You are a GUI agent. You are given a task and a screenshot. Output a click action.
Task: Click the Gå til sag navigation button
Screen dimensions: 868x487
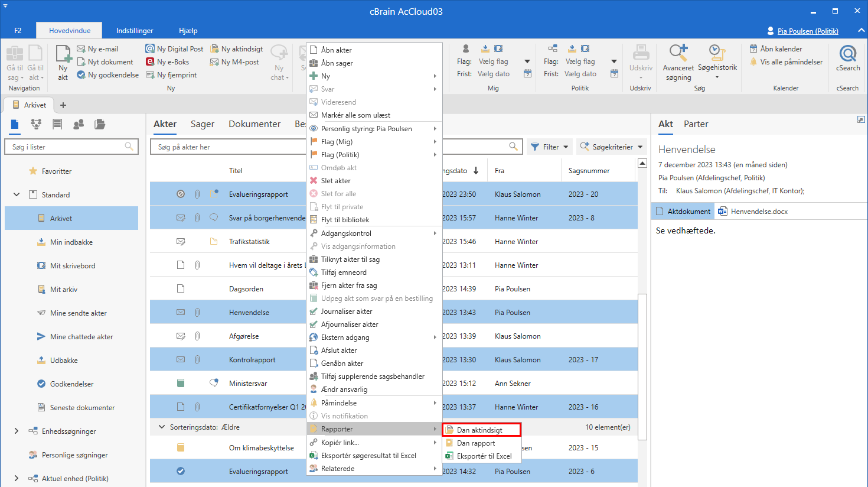tap(15, 62)
